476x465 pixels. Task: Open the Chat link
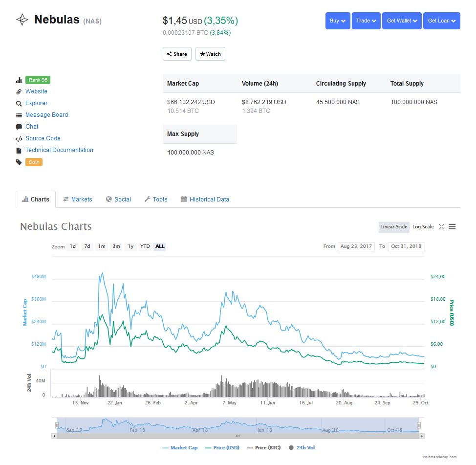tap(32, 127)
